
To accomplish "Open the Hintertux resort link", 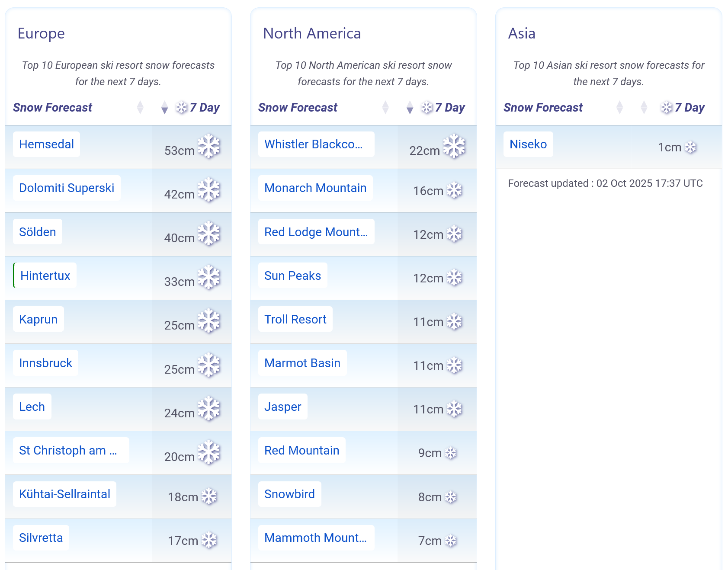I will point(45,275).
